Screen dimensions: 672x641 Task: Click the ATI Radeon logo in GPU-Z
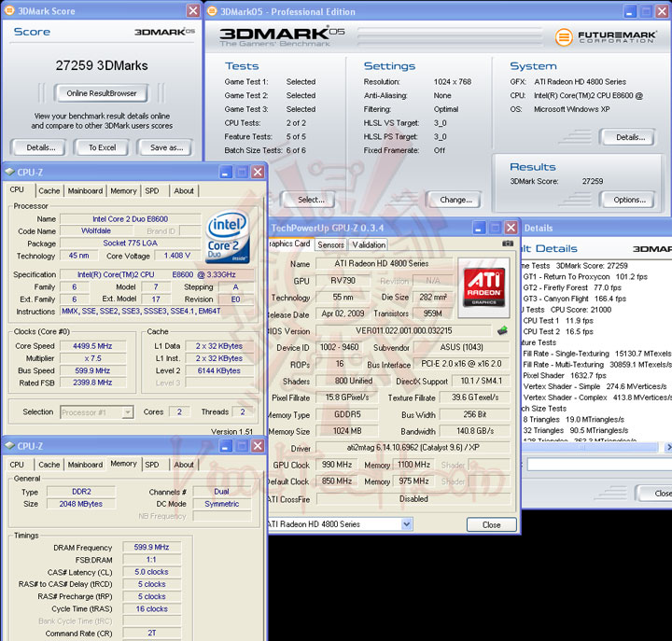pos(484,287)
